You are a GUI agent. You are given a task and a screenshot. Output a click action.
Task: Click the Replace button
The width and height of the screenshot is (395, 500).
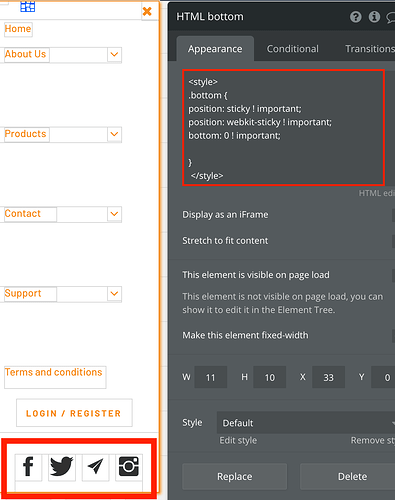pyautogui.click(x=234, y=476)
